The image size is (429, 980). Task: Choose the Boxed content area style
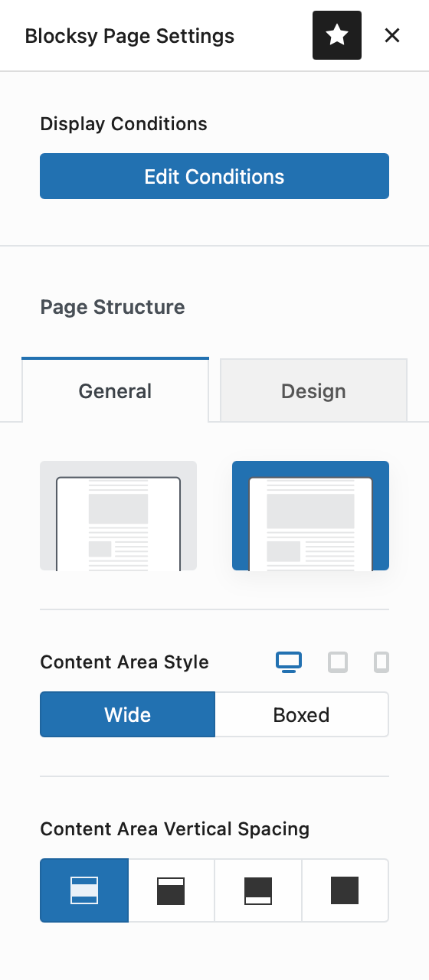coord(302,714)
